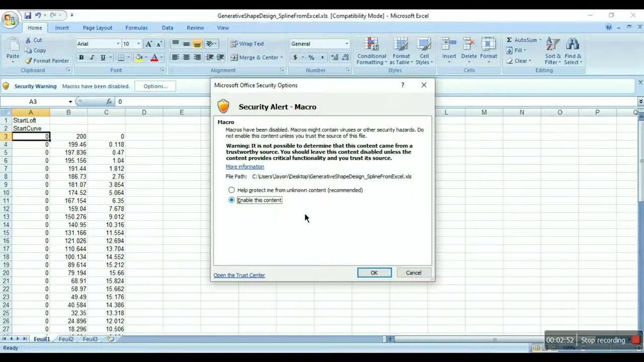
Task: Open Conditional Formatting icon
Action: point(371,44)
